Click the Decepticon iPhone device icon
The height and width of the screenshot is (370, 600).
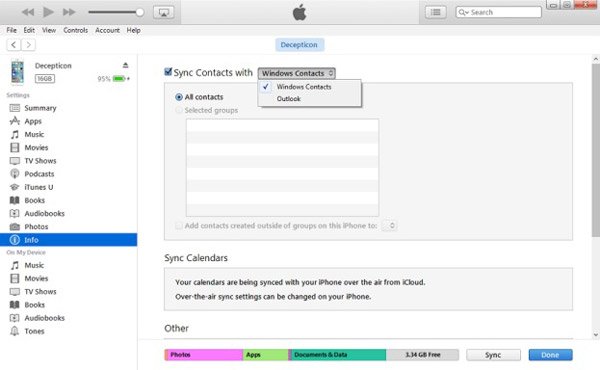(x=17, y=72)
